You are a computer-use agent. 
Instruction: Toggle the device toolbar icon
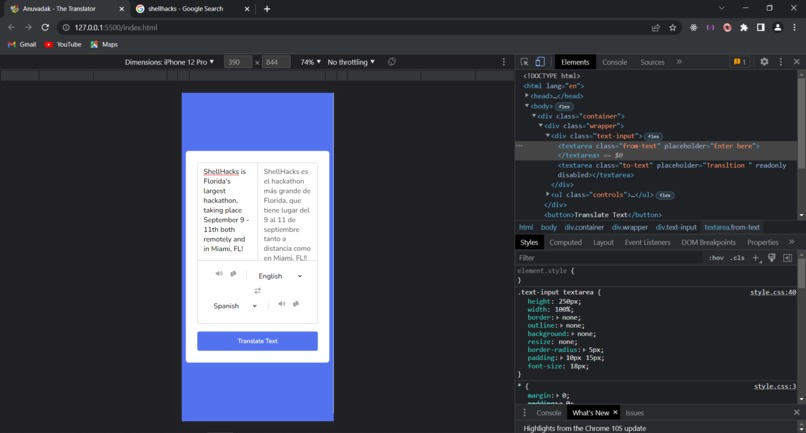(x=540, y=62)
